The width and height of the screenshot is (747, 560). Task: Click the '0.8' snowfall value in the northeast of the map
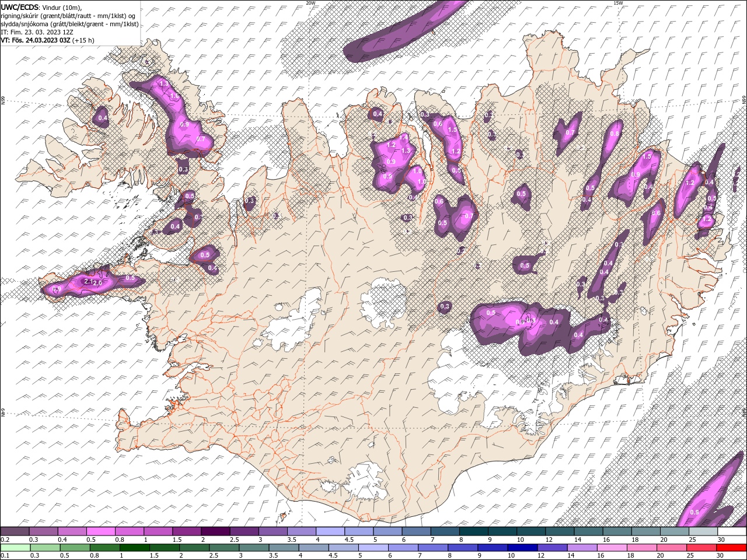tap(614, 134)
